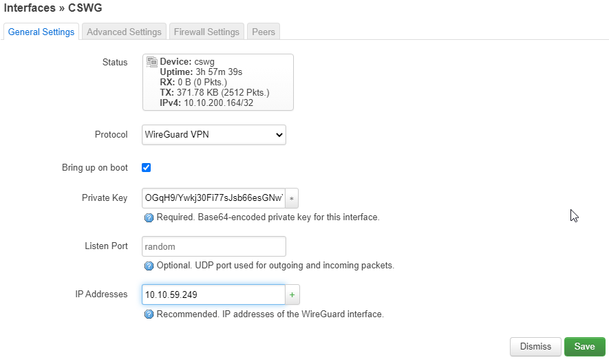Uncheck Bring up on boot checkbox
Image resolution: width=609 pixels, height=364 pixels.
click(147, 167)
